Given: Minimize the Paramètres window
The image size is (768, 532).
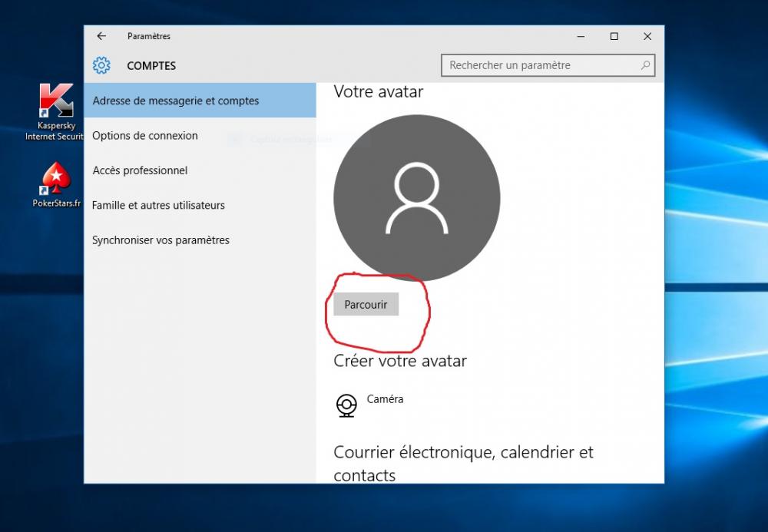Looking at the screenshot, I should (580, 36).
